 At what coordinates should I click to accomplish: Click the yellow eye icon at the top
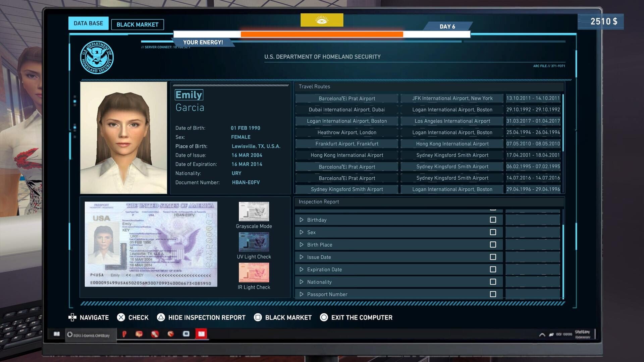[x=322, y=20]
